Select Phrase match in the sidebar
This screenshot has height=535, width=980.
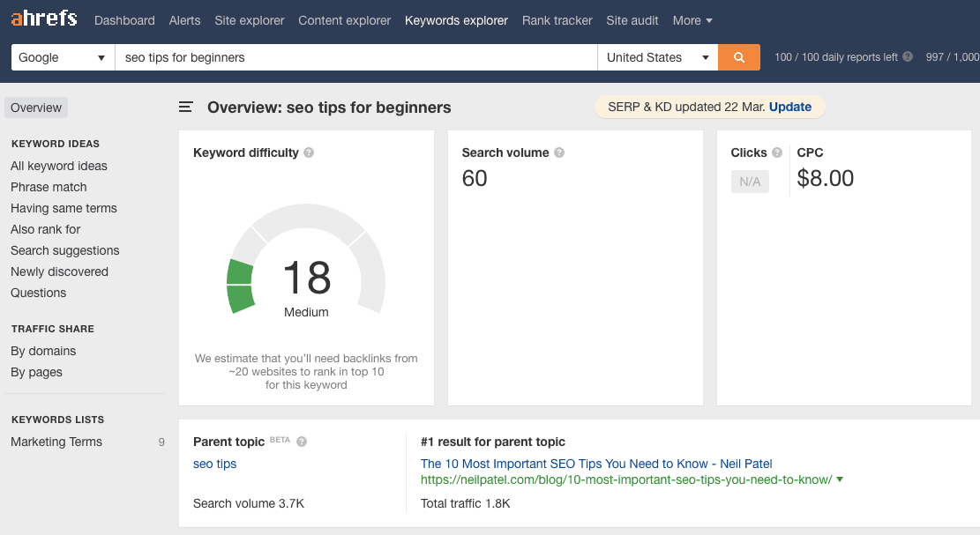click(x=49, y=187)
